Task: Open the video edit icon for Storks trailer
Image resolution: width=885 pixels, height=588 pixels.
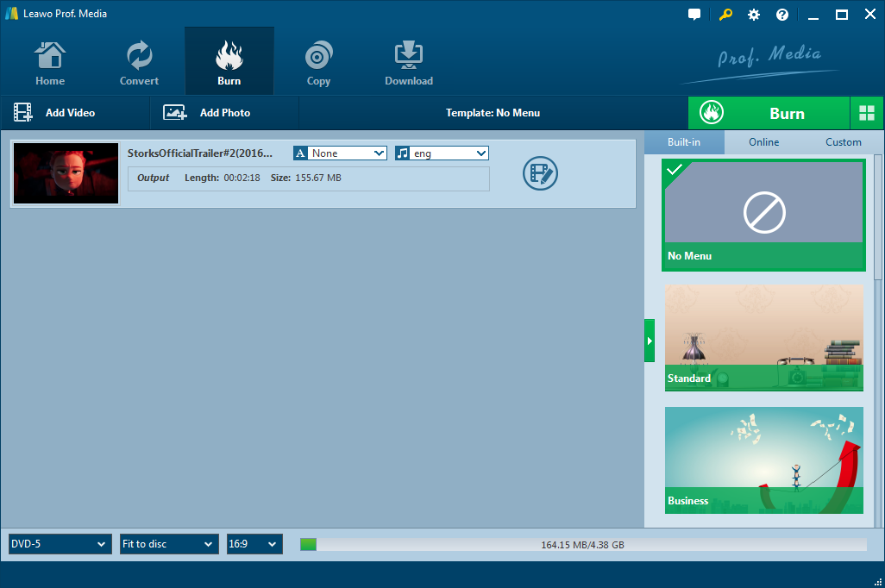Action: pos(540,173)
